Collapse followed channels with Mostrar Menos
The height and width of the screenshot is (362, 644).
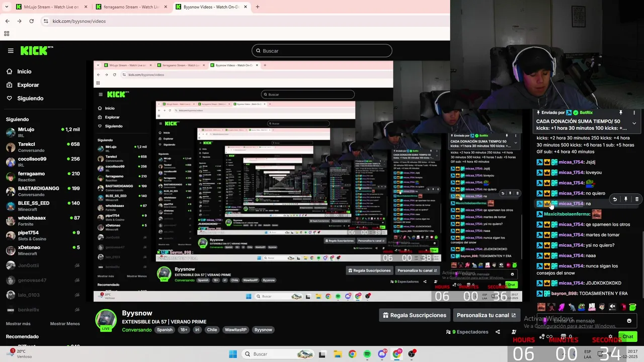pyautogui.click(x=65, y=324)
